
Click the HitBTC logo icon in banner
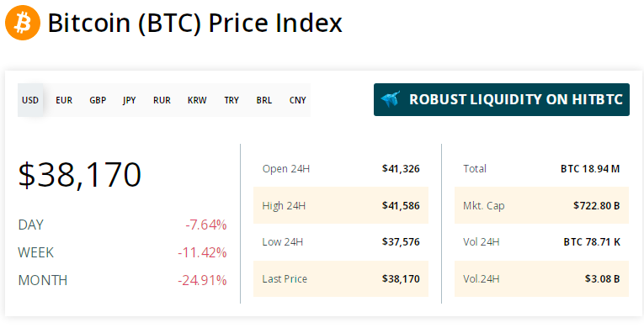[x=390, y=100]
